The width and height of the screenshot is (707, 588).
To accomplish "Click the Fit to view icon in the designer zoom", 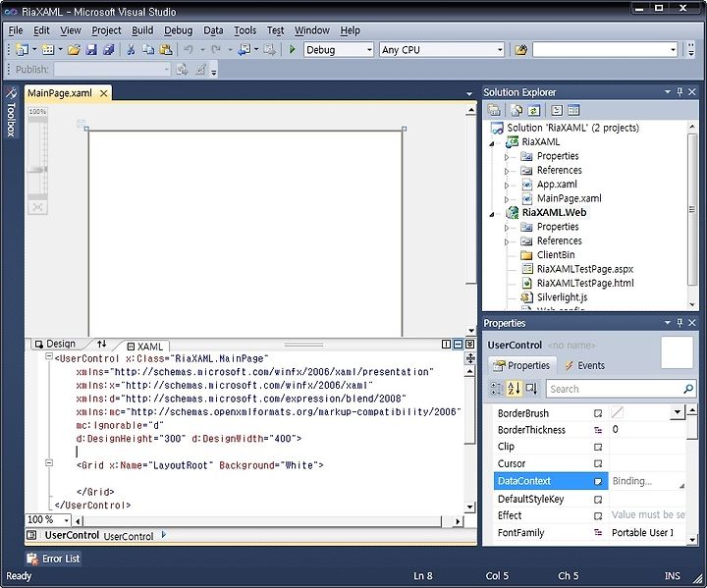I will 37,207.
